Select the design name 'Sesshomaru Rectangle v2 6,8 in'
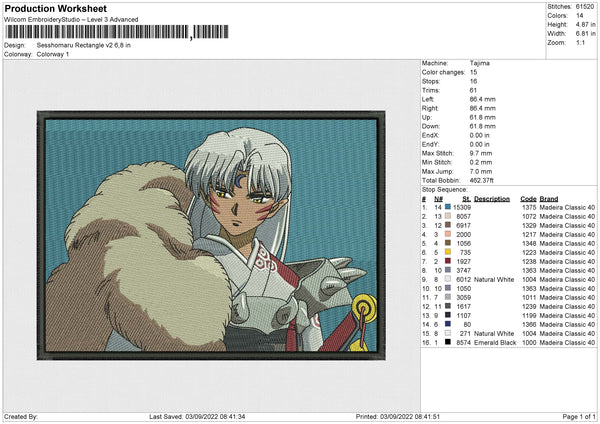Image resolution: width=600 pixels, height=424 pixels. pyautogui.click(x=84, y=45)
